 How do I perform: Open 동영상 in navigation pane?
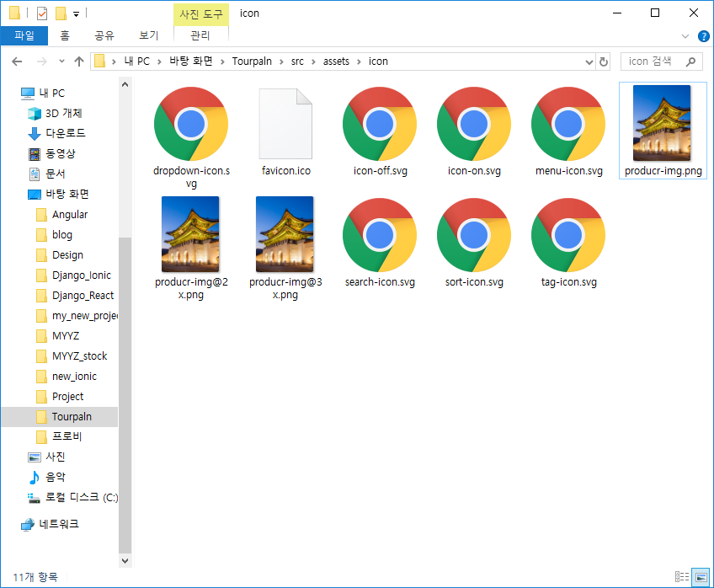coord(52,153)
